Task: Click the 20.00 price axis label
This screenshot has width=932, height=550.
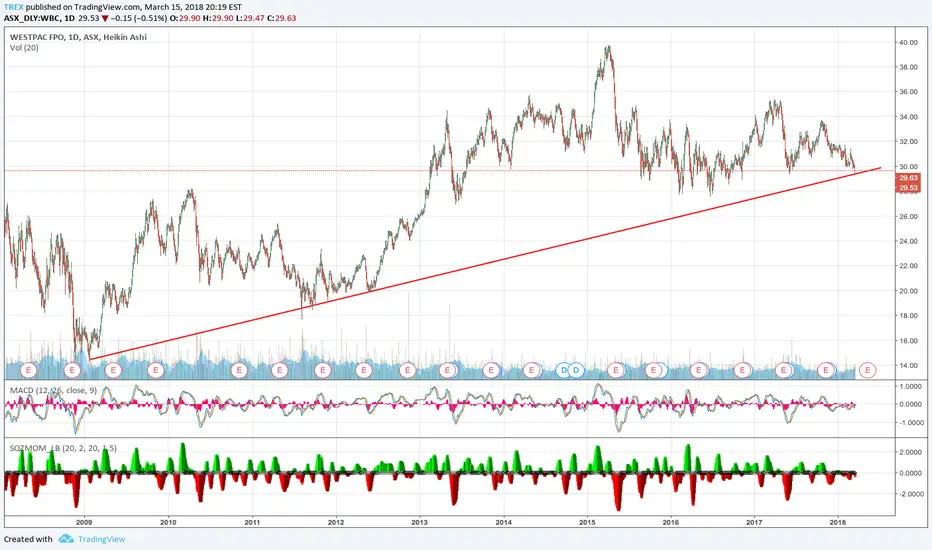Action: pos(908,291)
